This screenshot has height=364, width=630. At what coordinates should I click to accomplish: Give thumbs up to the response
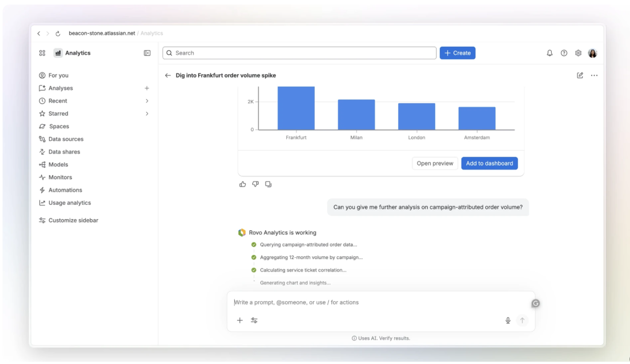click(x=243, y=184)
